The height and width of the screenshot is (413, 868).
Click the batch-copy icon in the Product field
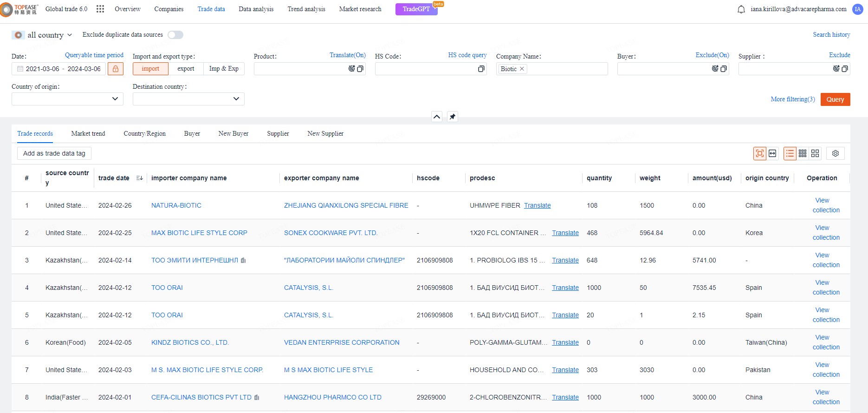[360, 69]
